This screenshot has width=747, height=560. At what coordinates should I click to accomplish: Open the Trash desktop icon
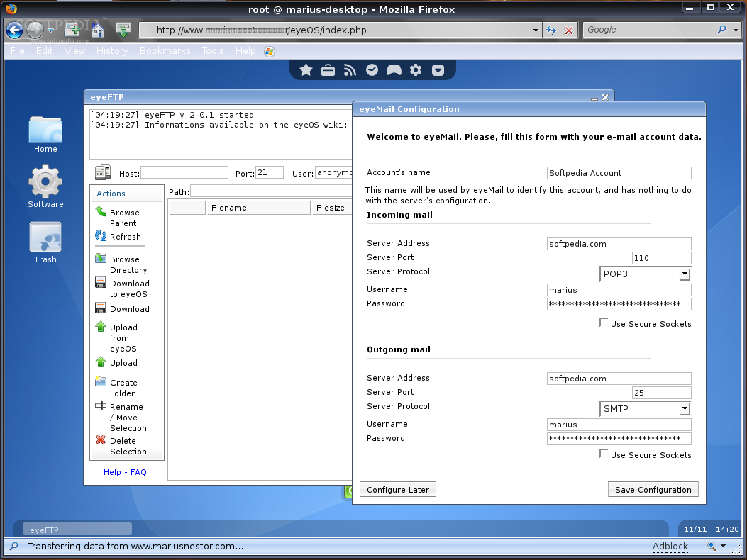pyautogui.click(x=45, y=242)
